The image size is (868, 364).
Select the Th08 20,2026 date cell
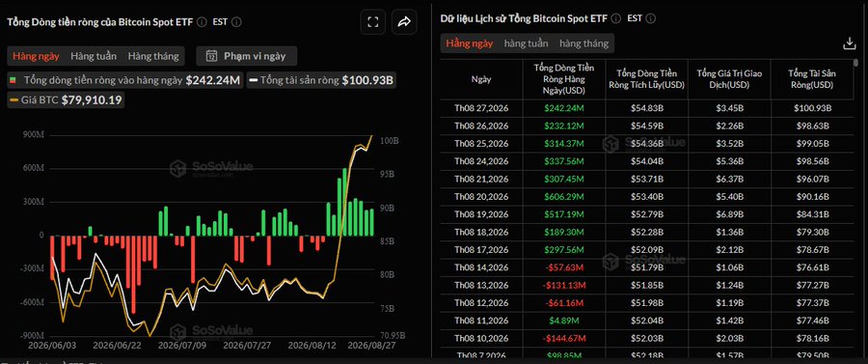pos(481,197)
